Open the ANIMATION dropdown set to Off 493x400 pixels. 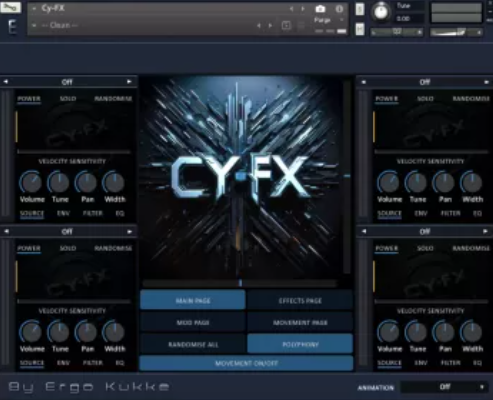point(444,387)
